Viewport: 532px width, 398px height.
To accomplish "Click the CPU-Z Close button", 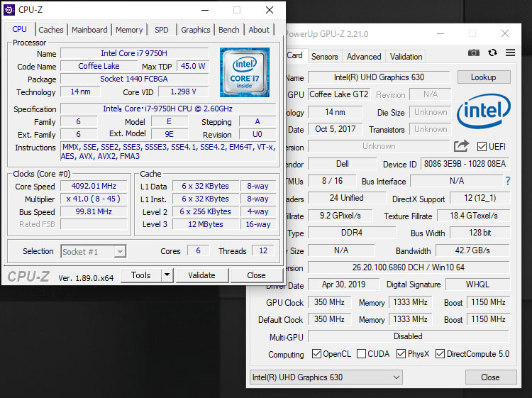I will (256, 275).
